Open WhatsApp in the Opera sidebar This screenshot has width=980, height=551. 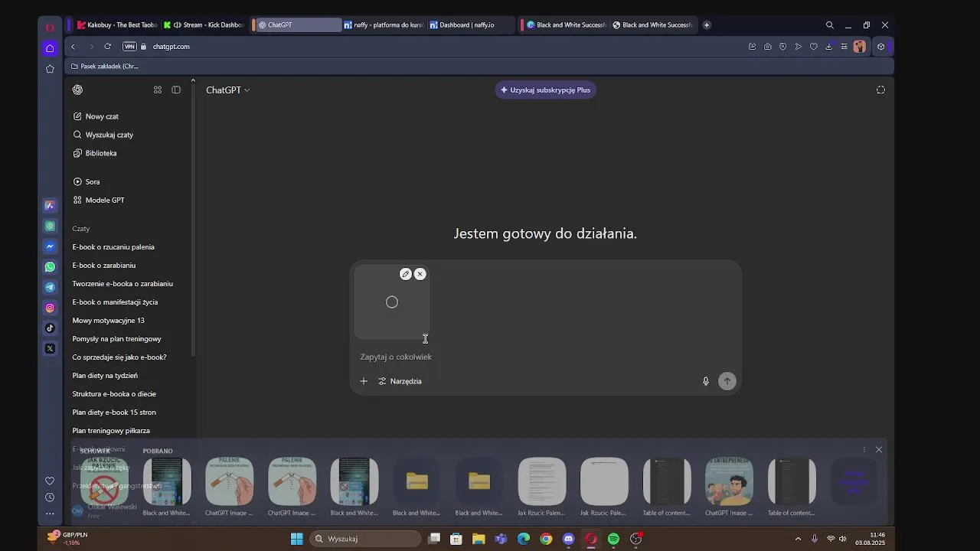click(x=50, y=267)
